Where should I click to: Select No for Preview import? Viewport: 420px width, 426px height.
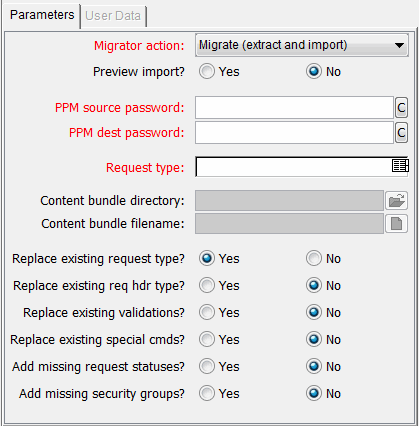tap(314, 72)
